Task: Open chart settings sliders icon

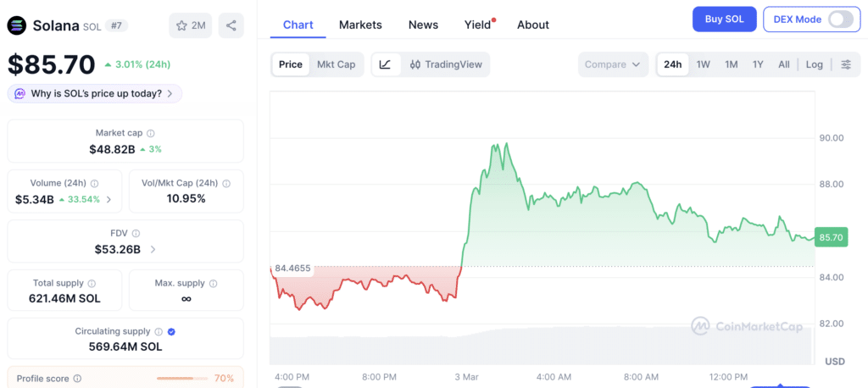Action: pyautogui.click(x=846, y=64)
